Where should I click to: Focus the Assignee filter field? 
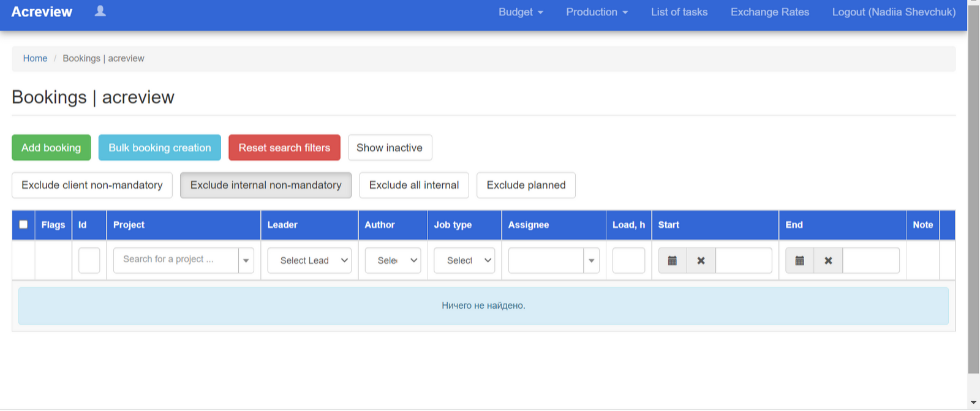click(546, 260)
